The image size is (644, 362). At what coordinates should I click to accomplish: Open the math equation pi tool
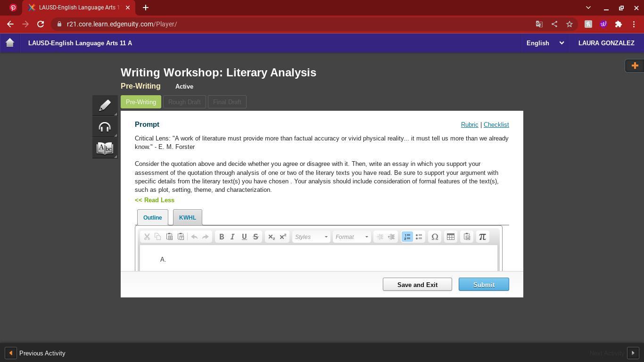pyautogui.click(x=482, y=237)
